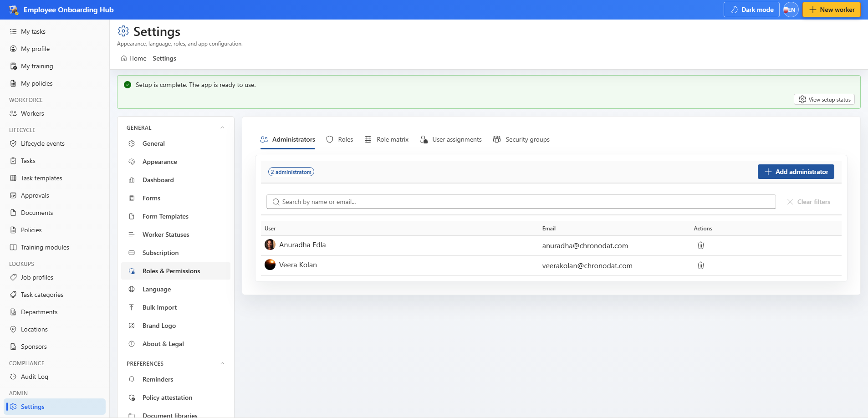Delete administrator Veera Kolan

point(701,265)
